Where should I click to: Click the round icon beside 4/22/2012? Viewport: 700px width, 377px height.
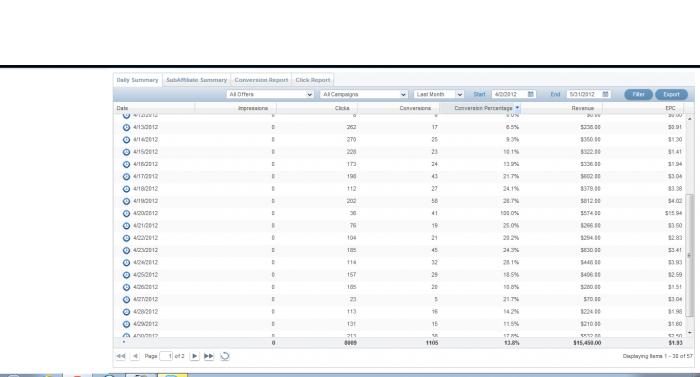126,238
